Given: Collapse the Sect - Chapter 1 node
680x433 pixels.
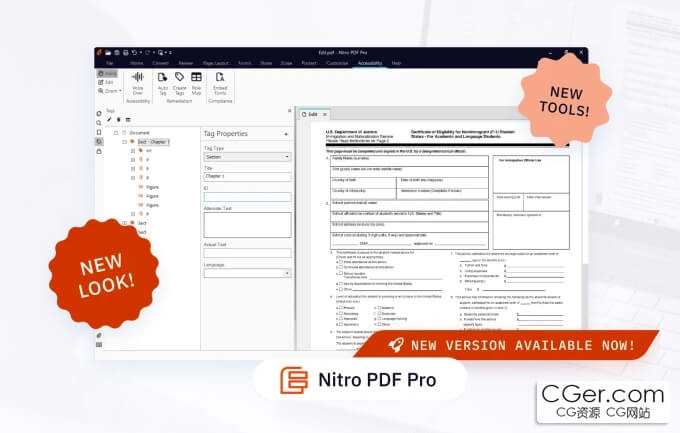Looking at the screenshot, I should coord(124,142).
